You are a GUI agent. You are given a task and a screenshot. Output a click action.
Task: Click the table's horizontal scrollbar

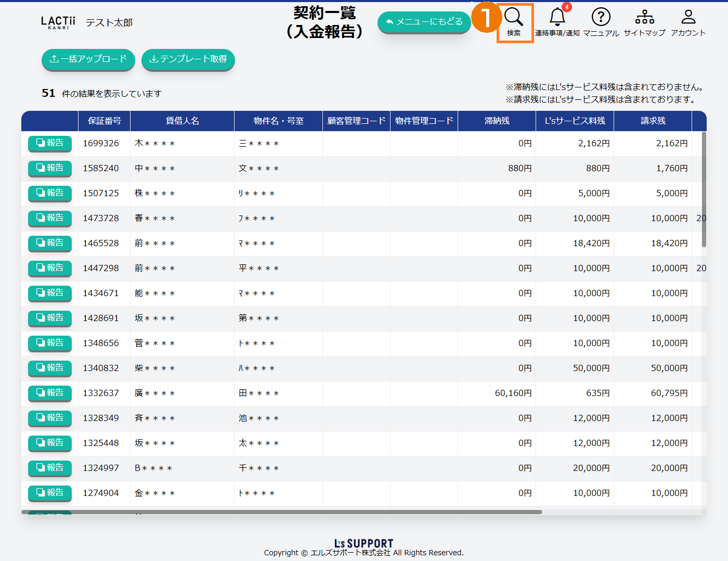[281, 512]
